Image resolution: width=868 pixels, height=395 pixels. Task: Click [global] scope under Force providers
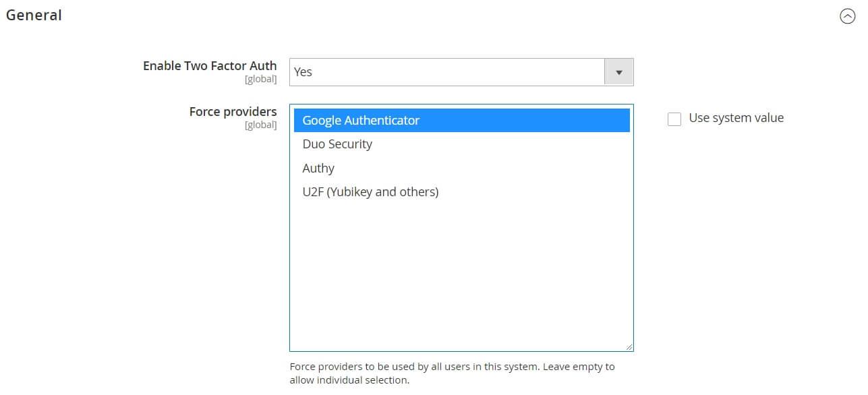pyautogui.click(x=260, y=125)
